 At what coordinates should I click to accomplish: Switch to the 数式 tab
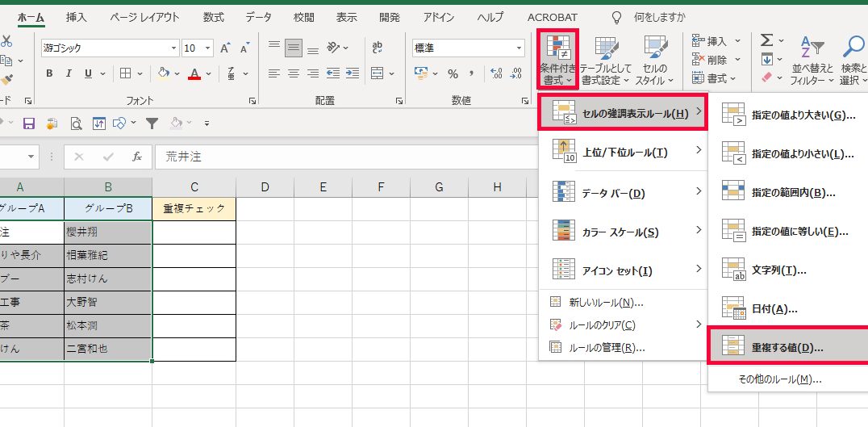[214, 17]
